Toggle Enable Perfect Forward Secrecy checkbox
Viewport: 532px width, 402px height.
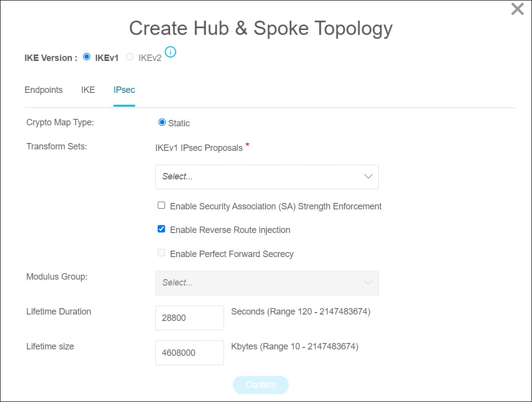click(x=162, y=253)
